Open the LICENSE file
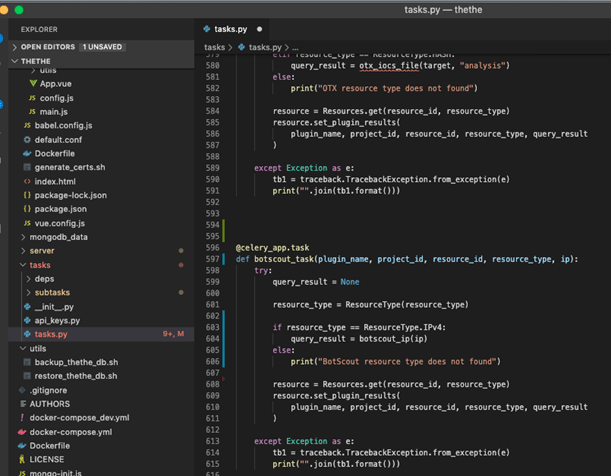This screenshot has width=611, height=476. click(x=46, y=460)
